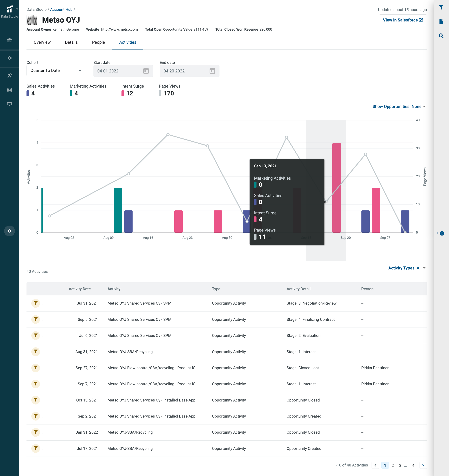Click funnel icon for Sep 7, 2021 row
The image size is (449, 476).
36,384
